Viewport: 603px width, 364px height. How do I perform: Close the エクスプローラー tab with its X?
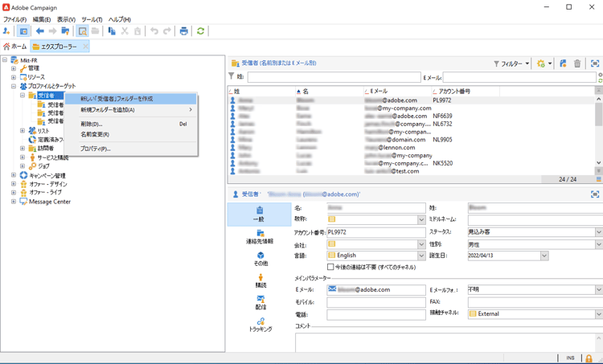click(x=85, y=47)
